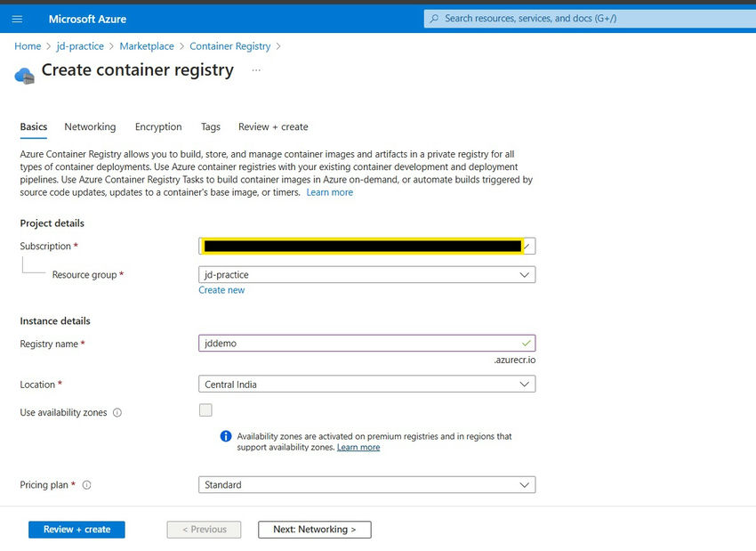Click the Instance details heading
Viewport: 756px width, 551px height.
(x=55, y=320)
